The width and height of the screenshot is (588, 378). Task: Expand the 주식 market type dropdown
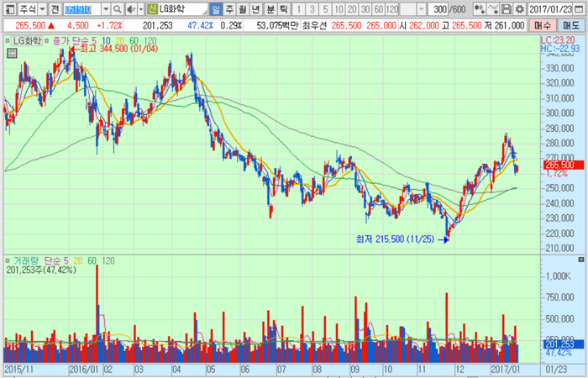click(x=42, y=8)
